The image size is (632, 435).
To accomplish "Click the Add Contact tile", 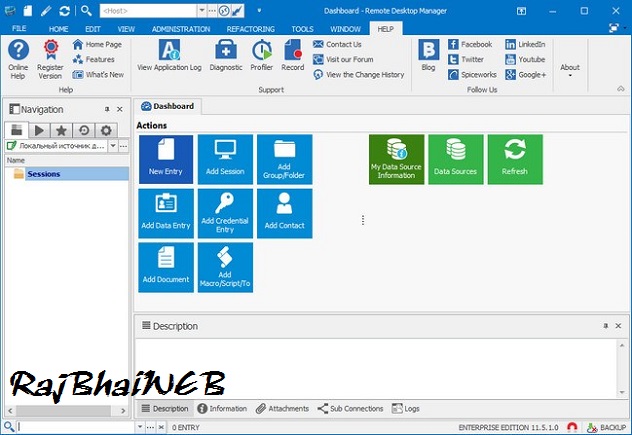I will pyautogui.click(x=285, y=213).
